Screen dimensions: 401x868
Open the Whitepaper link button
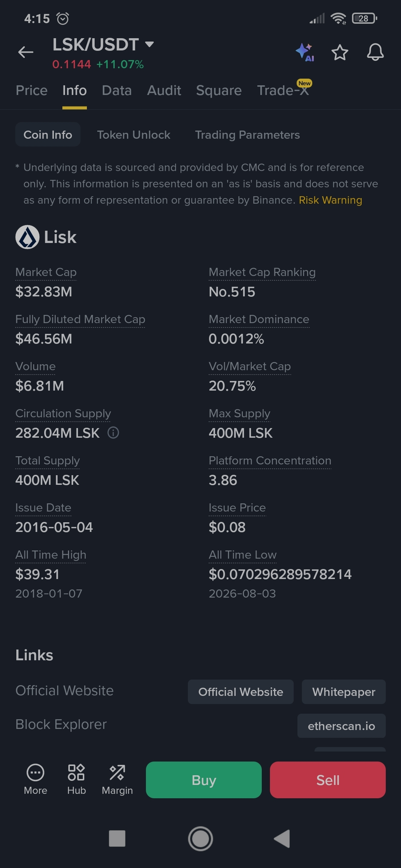pyautogui.click(x=344, y=692)
